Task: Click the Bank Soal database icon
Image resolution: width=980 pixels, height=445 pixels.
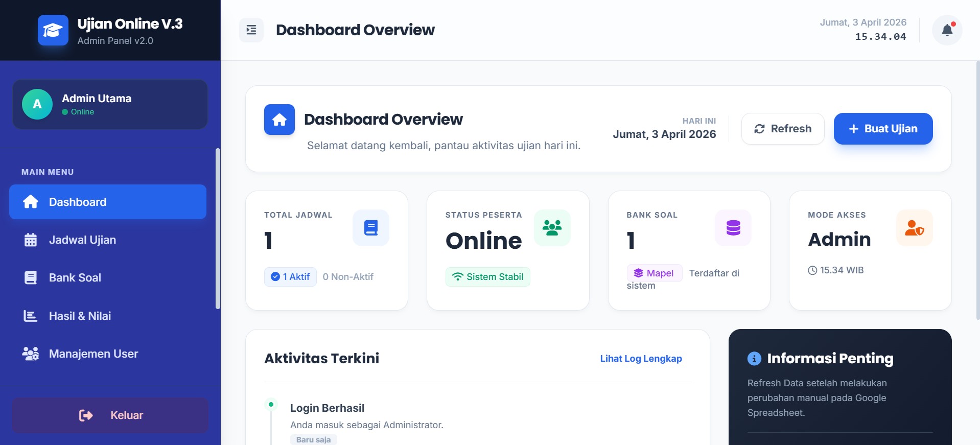Action: (x=733, y=228)
